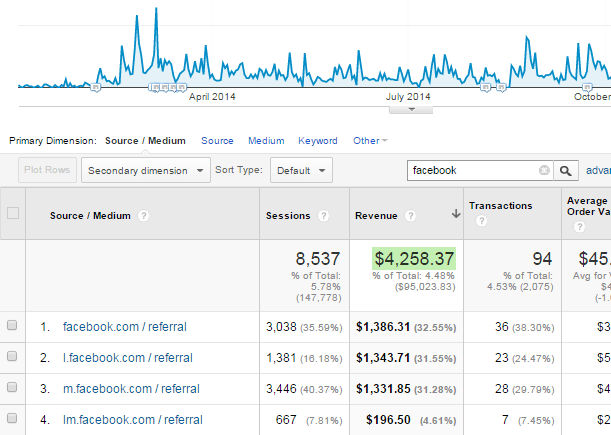Switch primary dimension to Keyword
Viewport: 611px width, 435px height.
pyautogui.click(x=318, y=141)
